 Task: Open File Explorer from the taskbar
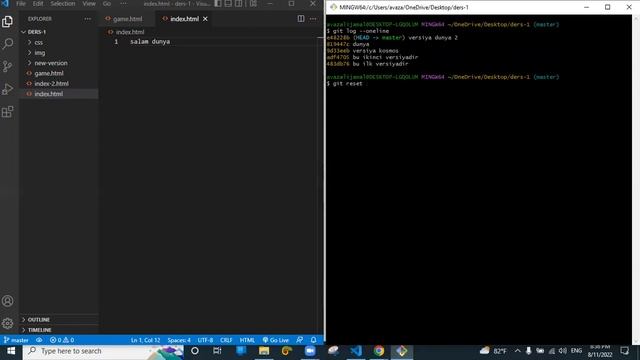[264, 351]
